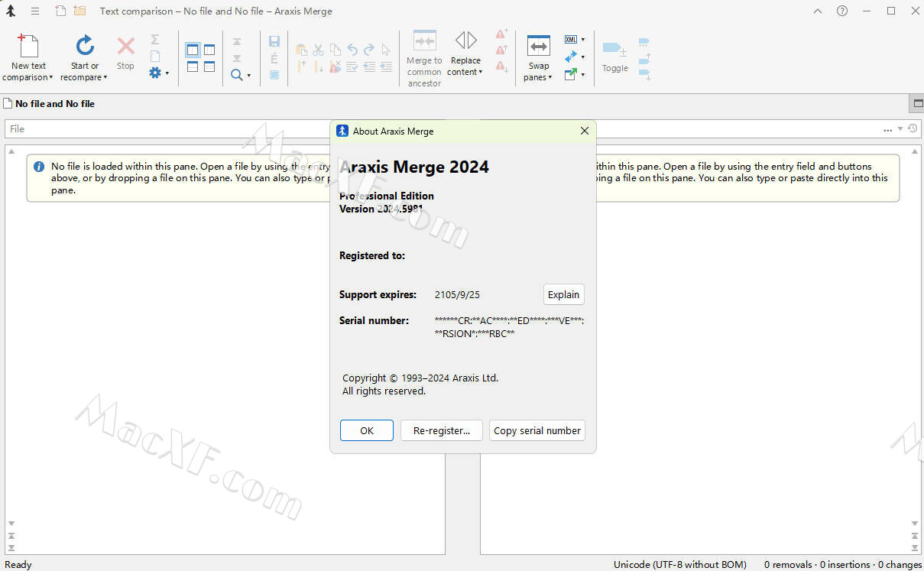Click the redo arrow icon
The width and height of the screenshot is (924, 571).
point(369,50)
